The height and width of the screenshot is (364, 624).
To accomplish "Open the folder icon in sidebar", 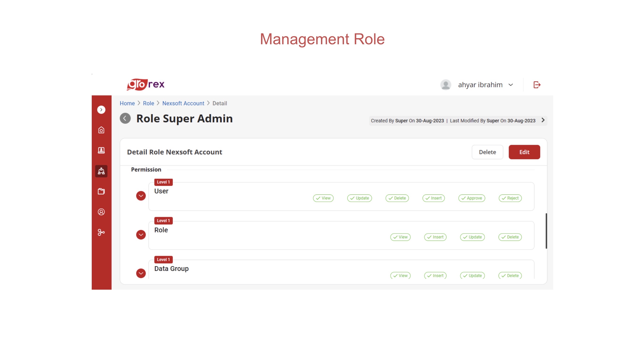I will pyautogui.click(x=101, y=191).
